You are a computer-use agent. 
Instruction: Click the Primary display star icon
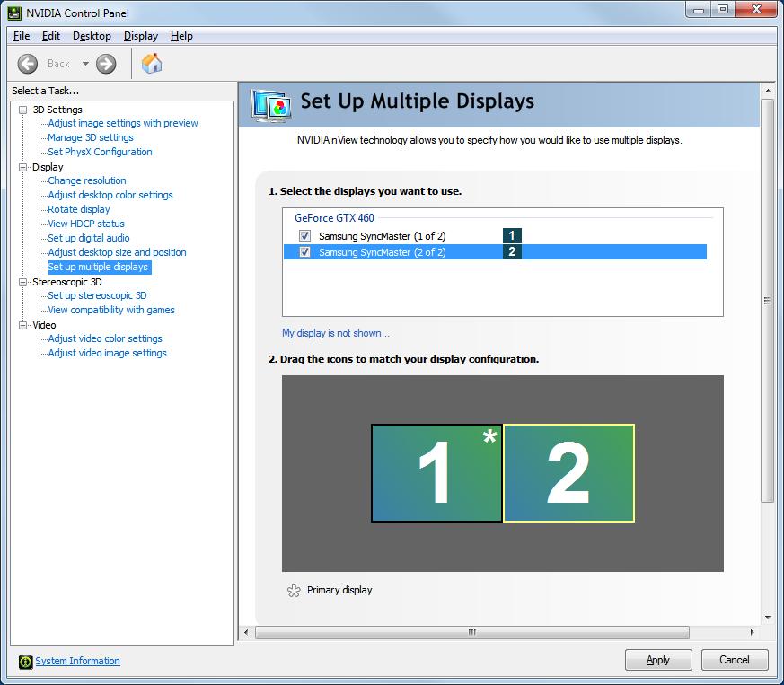(294, 591)
